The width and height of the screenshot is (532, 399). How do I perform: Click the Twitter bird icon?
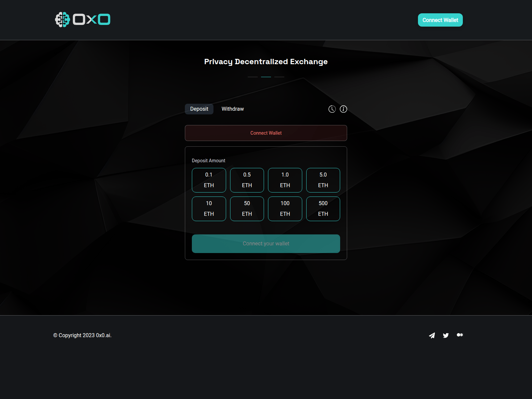tap(446, 335)
